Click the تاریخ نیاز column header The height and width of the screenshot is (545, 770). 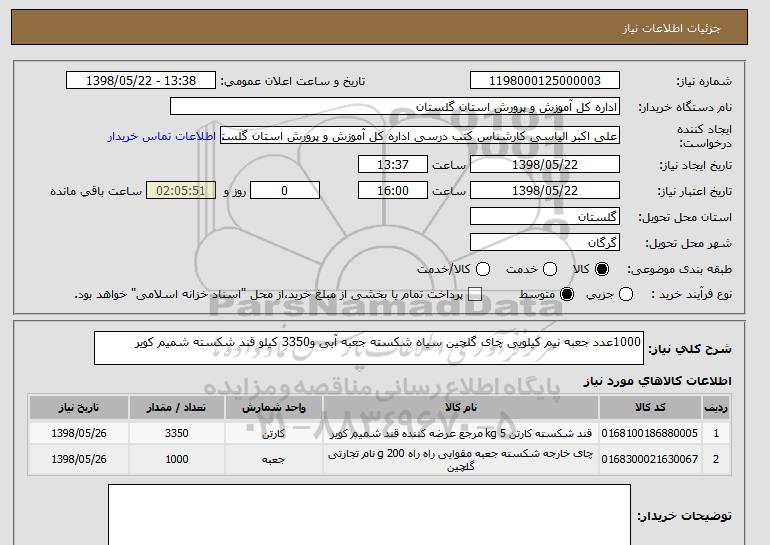[79, 408]
